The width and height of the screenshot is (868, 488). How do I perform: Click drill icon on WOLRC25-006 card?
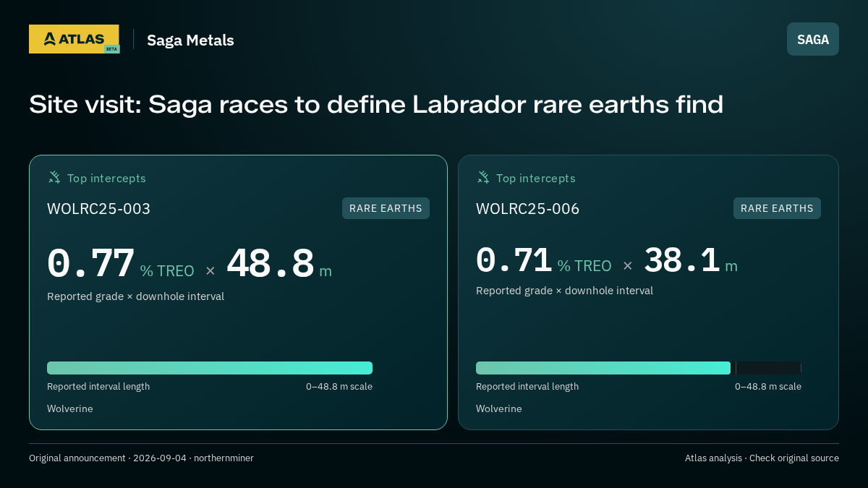coord(483,177)
